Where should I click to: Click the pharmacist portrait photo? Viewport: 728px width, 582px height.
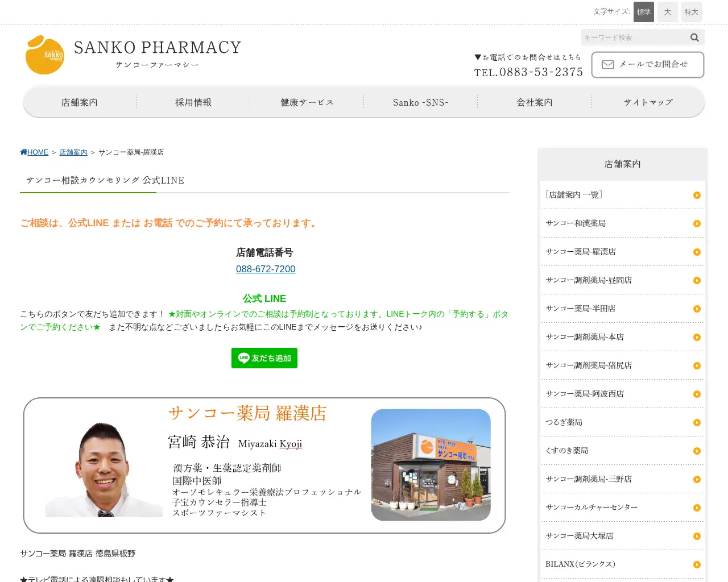tap(104, 469)
